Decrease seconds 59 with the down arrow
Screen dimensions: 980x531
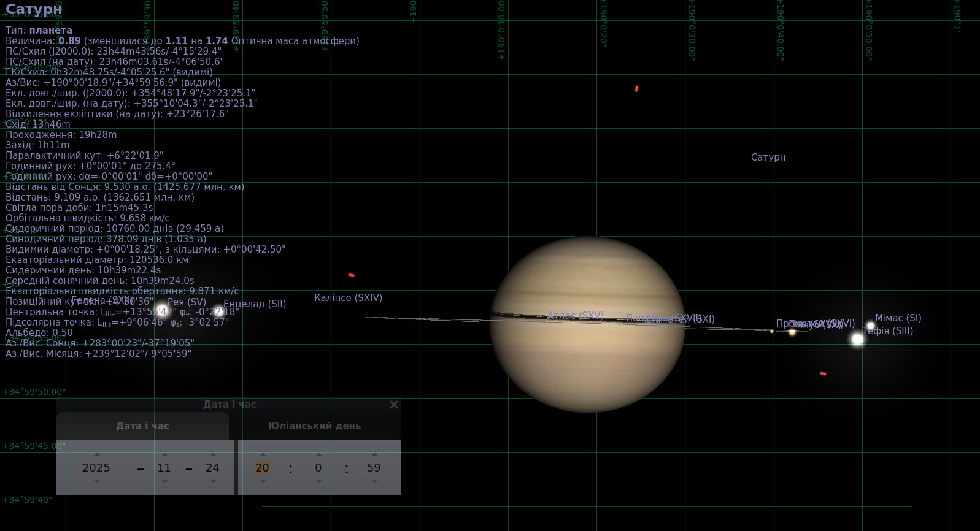pyautogui.click(x=374, y=481)
